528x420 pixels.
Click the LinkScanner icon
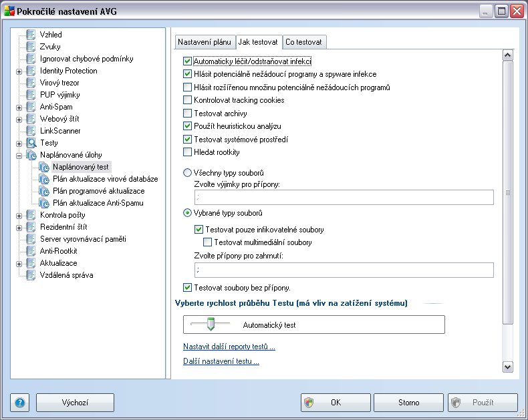pos(31,131)
